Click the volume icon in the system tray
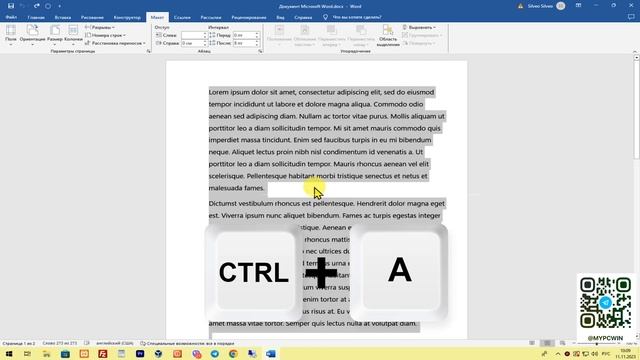 595,354
